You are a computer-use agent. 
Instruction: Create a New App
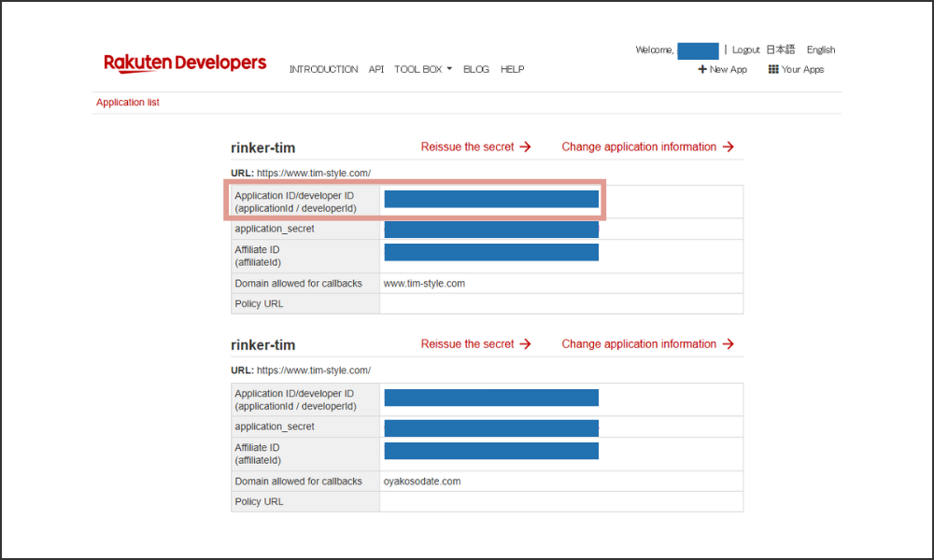[723, 69]
